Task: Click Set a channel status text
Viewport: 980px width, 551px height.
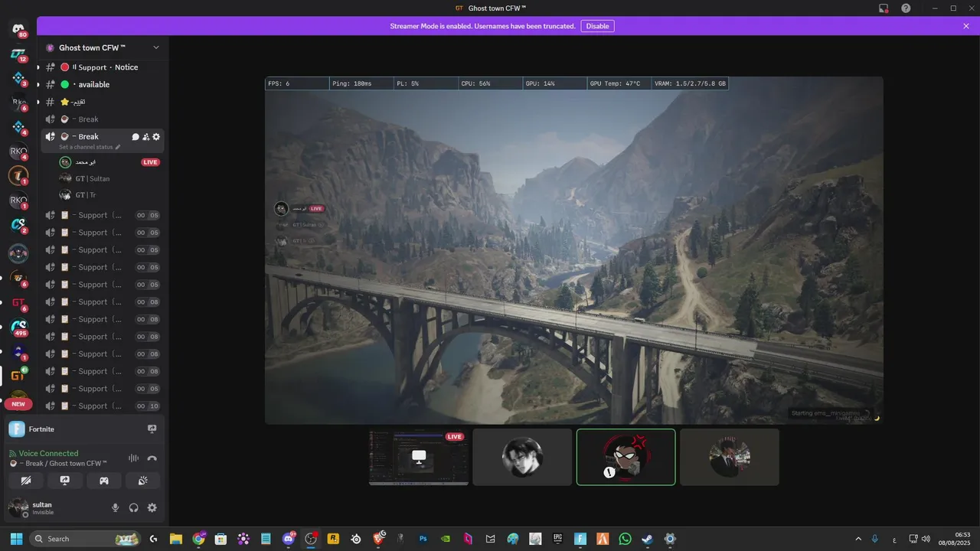Action: pyautogui.click(x=87, y=147)
